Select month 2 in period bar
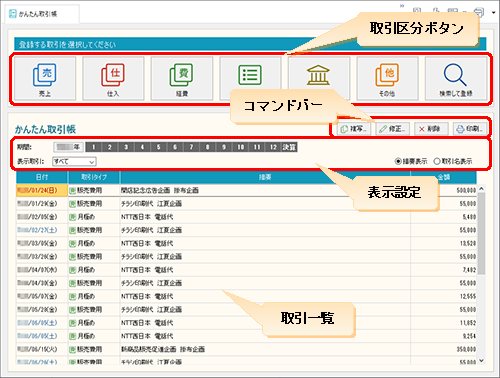The height and width of the screenshot is (378, 500). [110, 147]
